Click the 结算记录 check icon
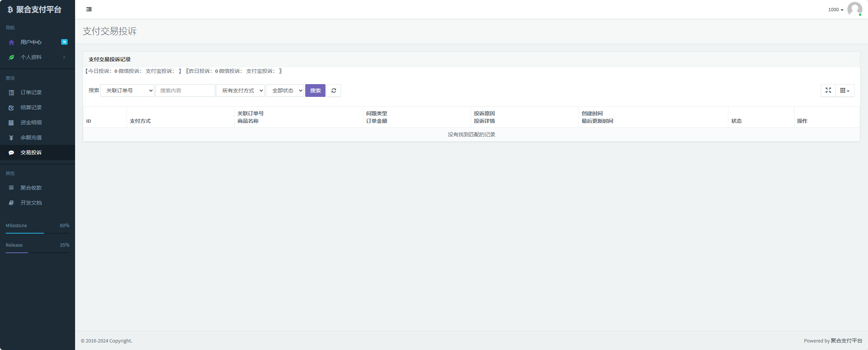 (11, 108)
